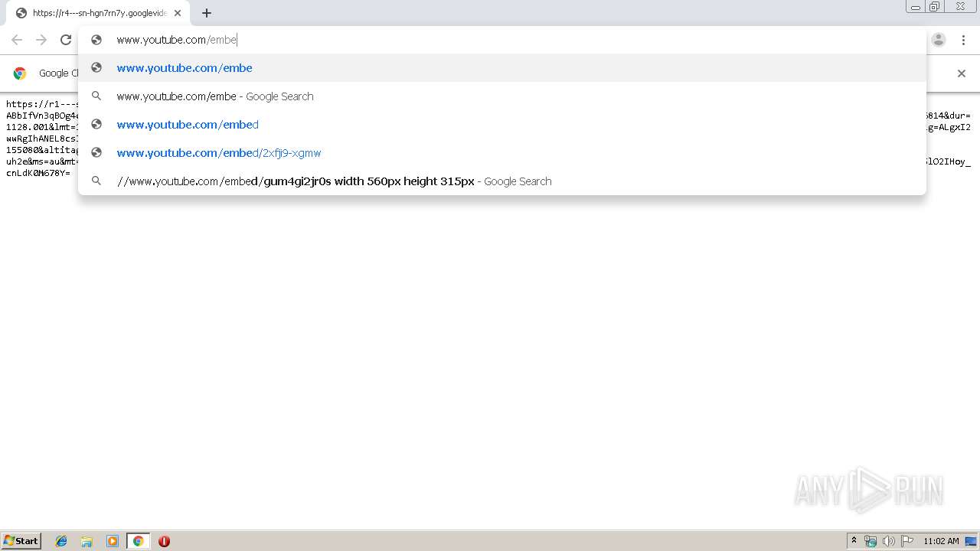Viewport: 980px width, 551px height.
Task: Open the Chrome profile avatar menu
Action: [x=939, y=40]
